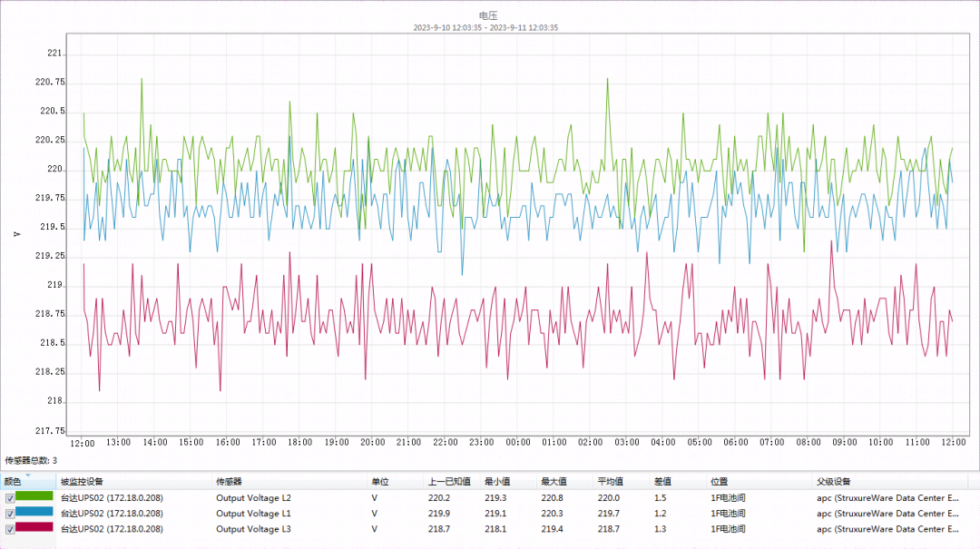Click the chart date range subtitle
This screenshot has height=549, width=980.
click(x=485, y=27)
